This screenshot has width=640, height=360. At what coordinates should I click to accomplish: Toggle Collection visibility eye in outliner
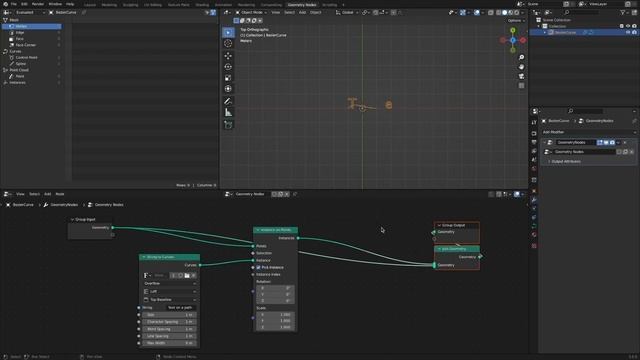click(628, 26)
